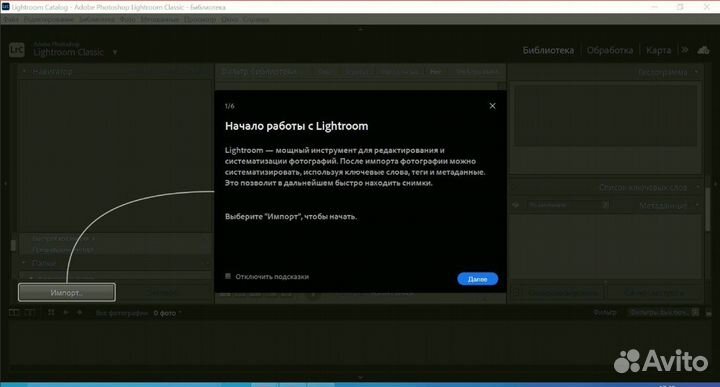This screenshot has width=720, height=387.
Task: Click the Далее button in the tutorial dialog
Action: coord(477,279)
